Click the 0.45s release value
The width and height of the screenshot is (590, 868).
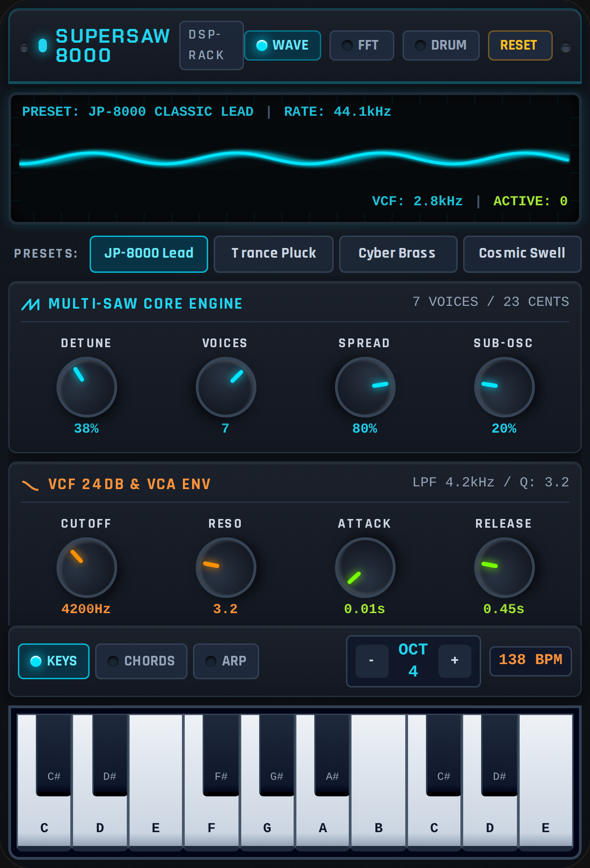(504, 609)
